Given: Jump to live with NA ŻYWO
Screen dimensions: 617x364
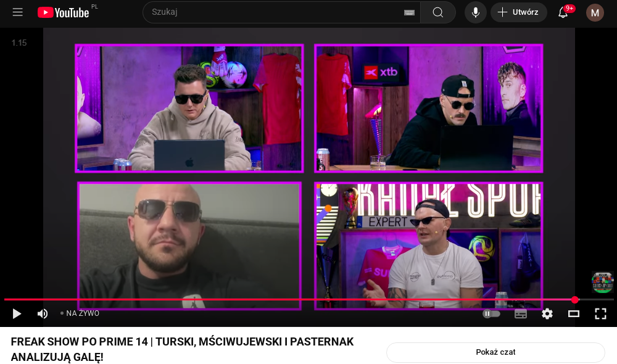Looking at the screenshot, I should coord(80,313).
